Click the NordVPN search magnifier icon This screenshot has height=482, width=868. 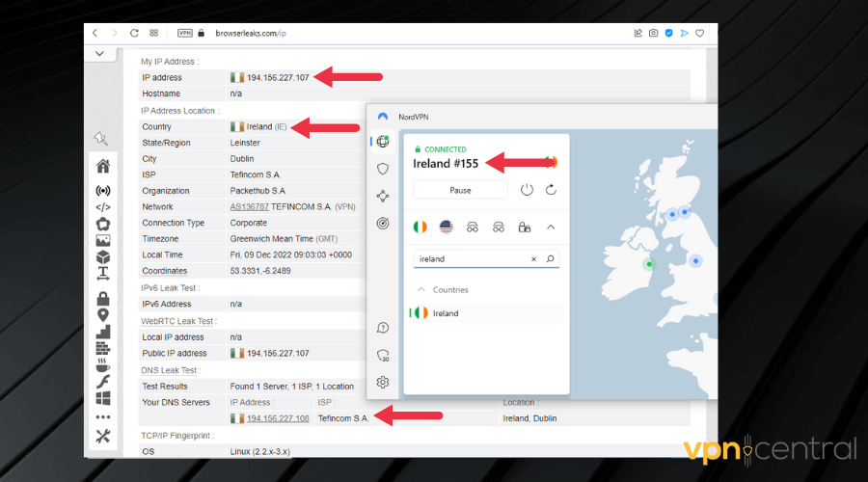(551, 258)
